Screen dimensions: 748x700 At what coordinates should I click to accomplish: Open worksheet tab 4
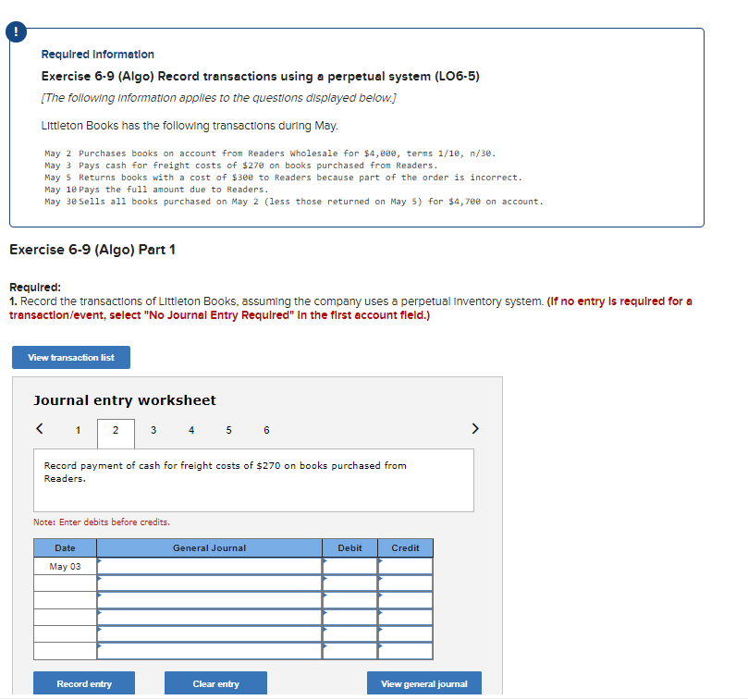[191, 430]
